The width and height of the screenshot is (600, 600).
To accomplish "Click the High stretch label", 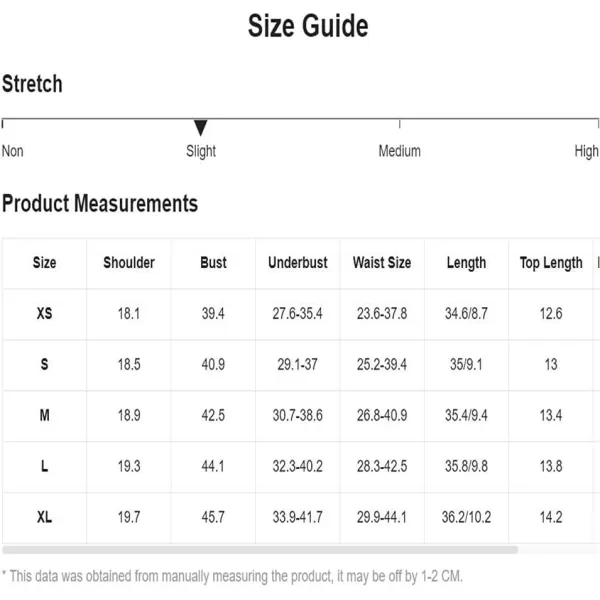I will 587,152.
